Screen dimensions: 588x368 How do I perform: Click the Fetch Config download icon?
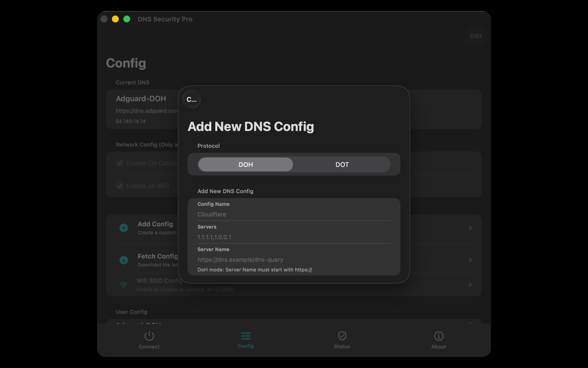(124, 260)
